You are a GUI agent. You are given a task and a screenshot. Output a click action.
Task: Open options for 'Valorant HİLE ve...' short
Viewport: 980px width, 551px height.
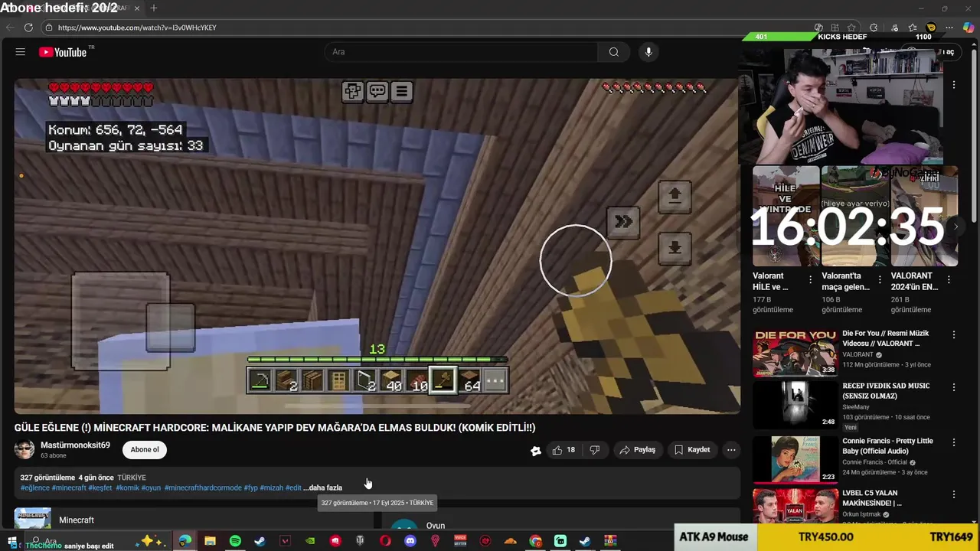click(810, 280)
